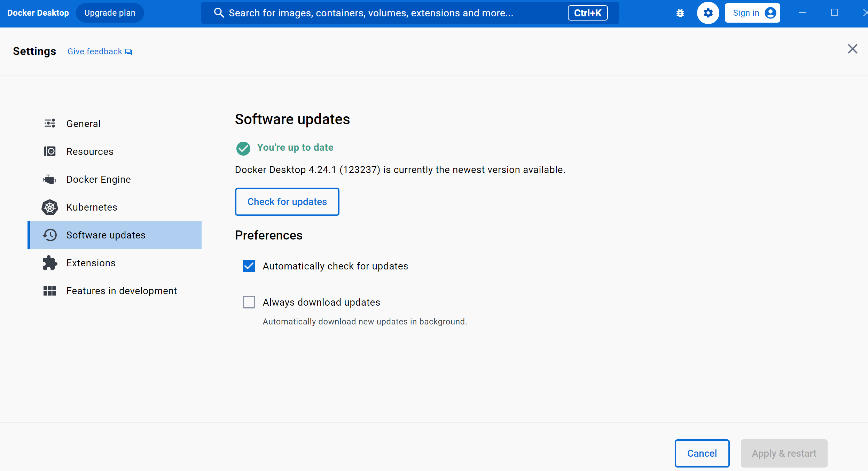Click the Features in development grid icon

click(49, 291)
